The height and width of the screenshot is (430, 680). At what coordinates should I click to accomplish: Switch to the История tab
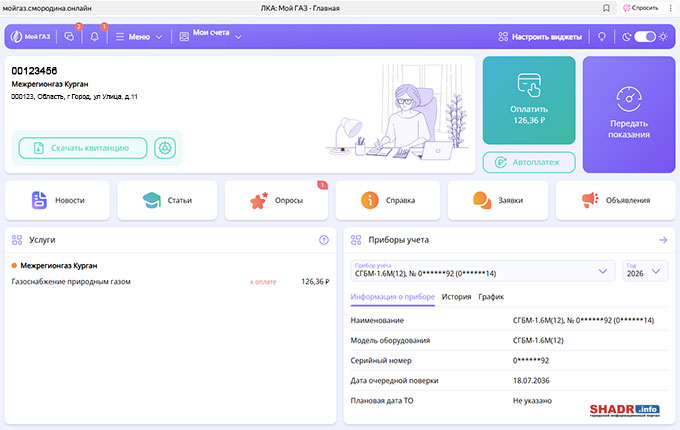pyautogui.click(x=457, y=297)
